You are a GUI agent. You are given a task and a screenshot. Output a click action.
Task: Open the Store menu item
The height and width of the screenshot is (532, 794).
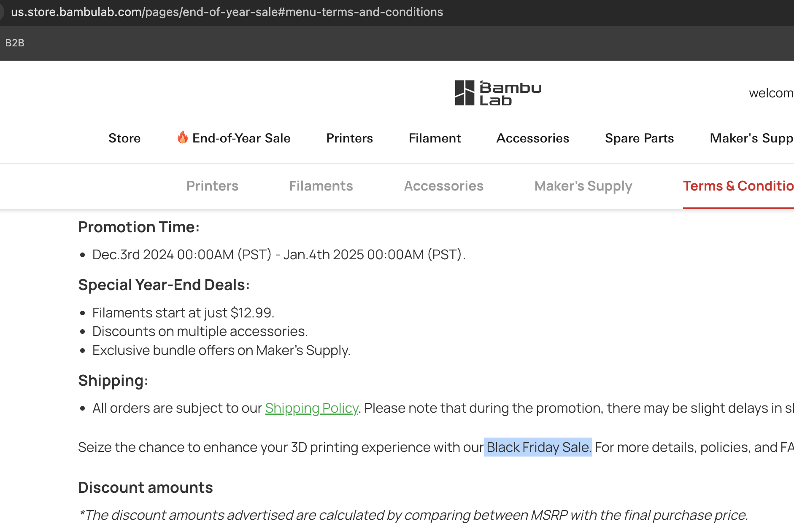coord(124,138)
